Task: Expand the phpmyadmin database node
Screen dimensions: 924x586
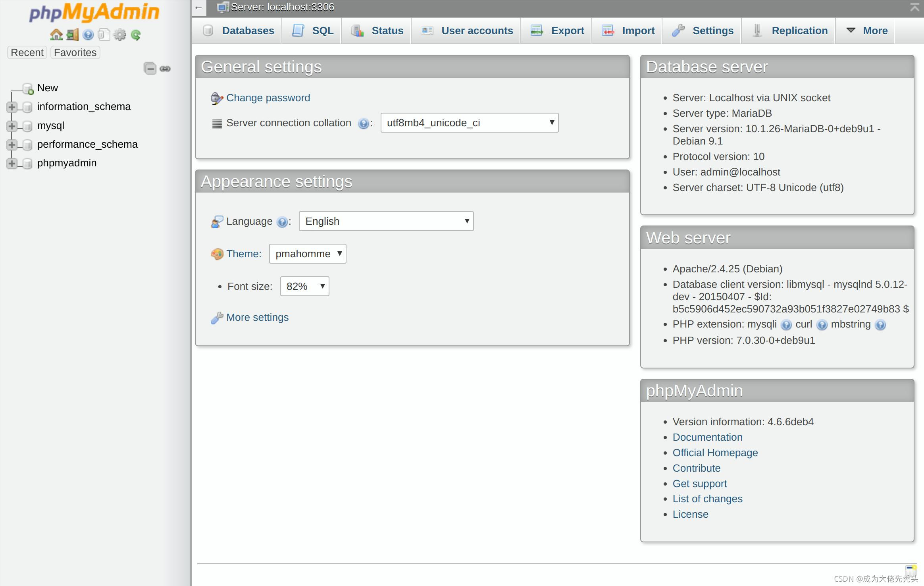Action: tap(12, 163)
